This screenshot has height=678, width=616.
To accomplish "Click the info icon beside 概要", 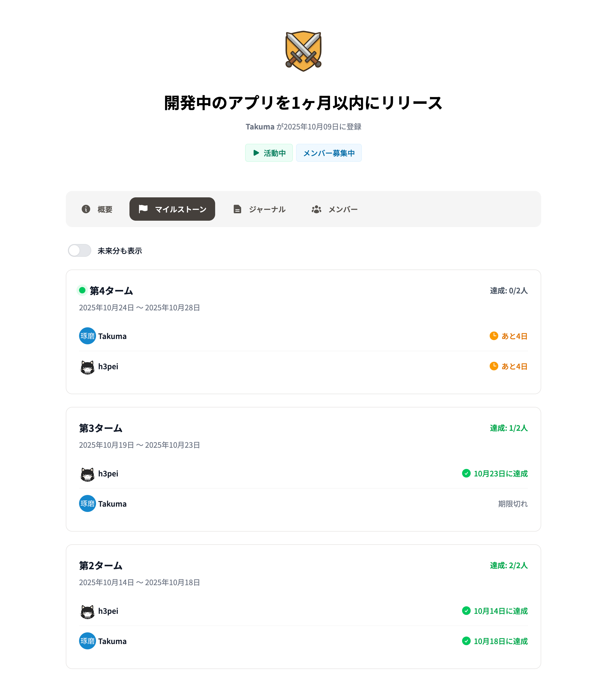I will pyautogui.click(x=86, y=209).
